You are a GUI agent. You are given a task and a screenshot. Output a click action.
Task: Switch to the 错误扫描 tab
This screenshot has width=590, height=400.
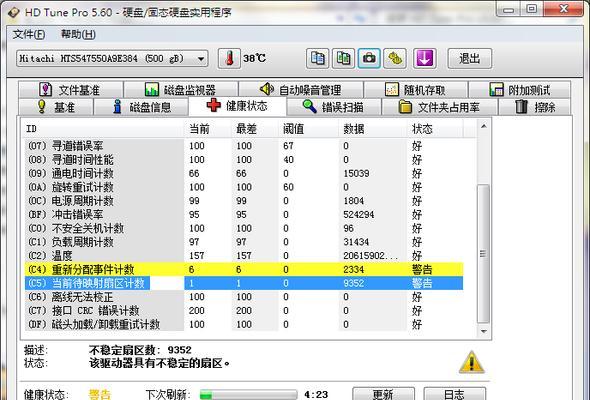click(334, 107)
